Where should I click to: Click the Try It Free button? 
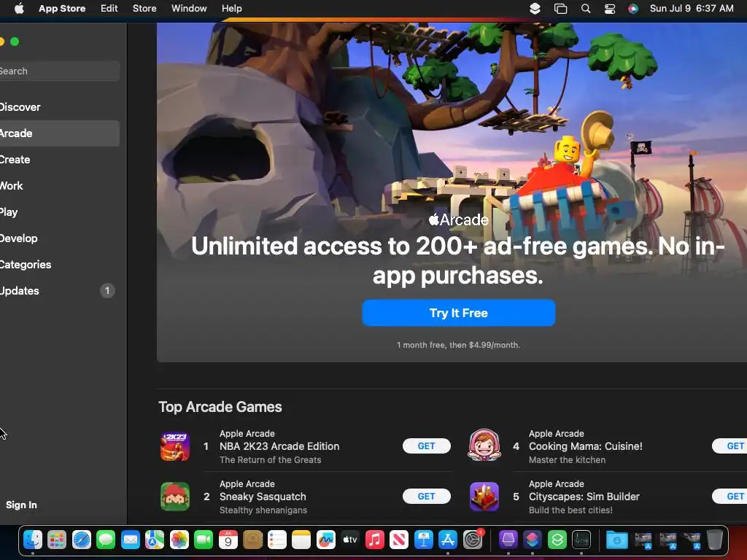[x=459, y=313]
